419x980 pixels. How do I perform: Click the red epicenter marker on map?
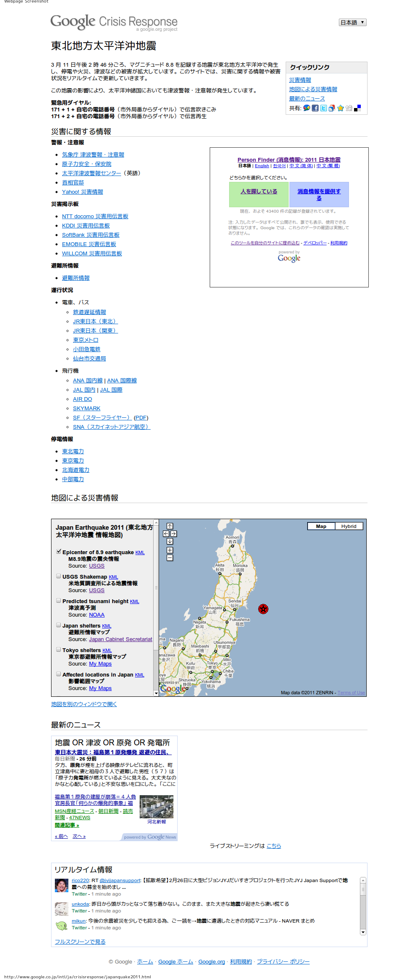(x=263, y=609)
